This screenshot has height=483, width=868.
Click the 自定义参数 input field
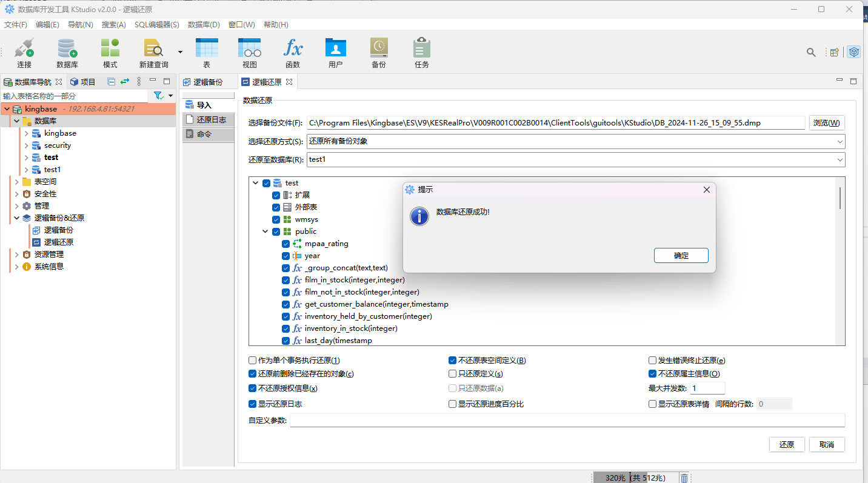(x=567, y=421)
